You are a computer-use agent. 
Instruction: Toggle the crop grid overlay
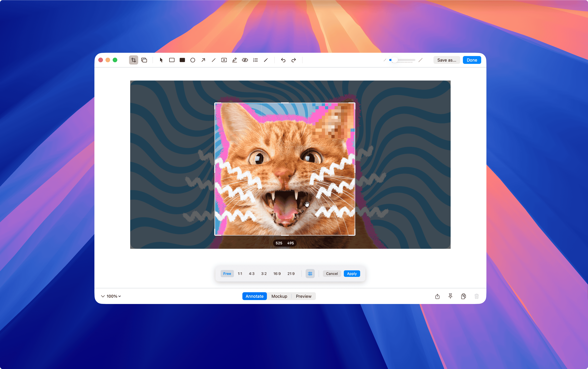tap(310, 274)
